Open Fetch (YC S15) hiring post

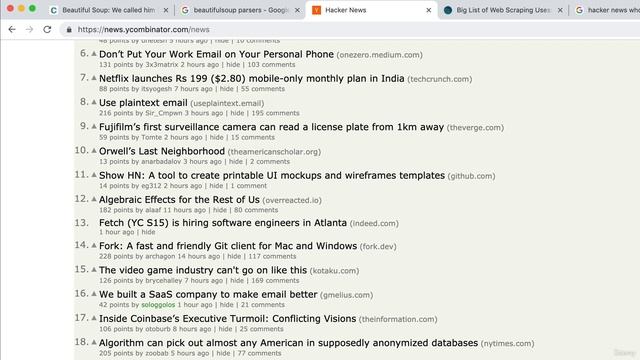click(223, 223)
